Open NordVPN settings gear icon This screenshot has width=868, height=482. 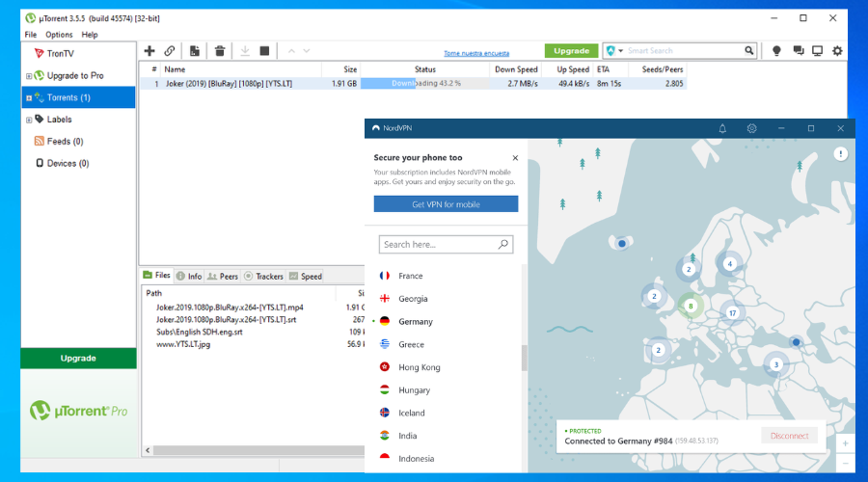coord(751,128)
